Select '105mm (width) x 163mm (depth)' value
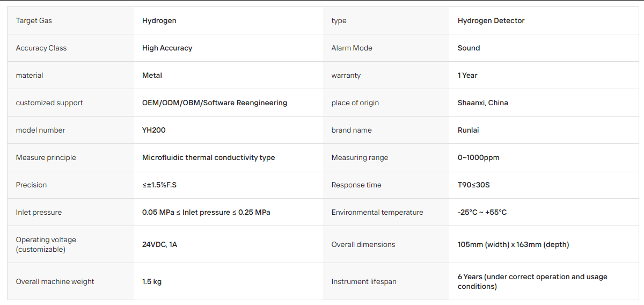The height and width of the screenshot is (305, 644). (514, 245)
